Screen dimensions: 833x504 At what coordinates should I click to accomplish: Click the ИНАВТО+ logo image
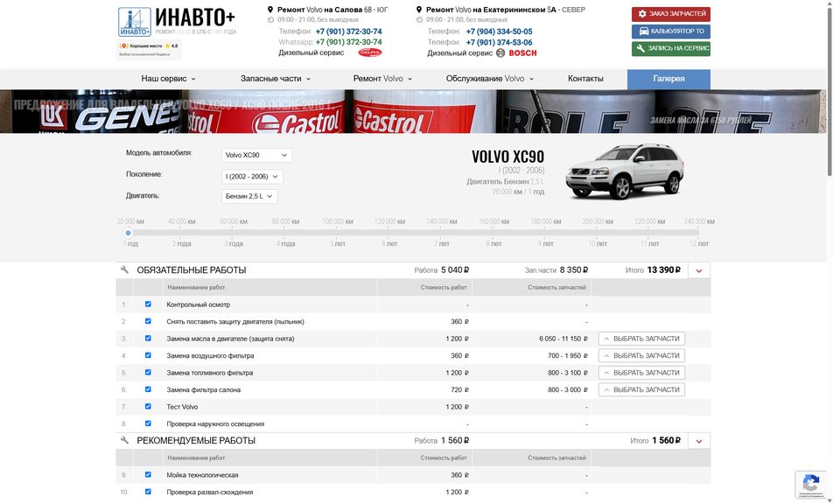[x=135, y=22]
